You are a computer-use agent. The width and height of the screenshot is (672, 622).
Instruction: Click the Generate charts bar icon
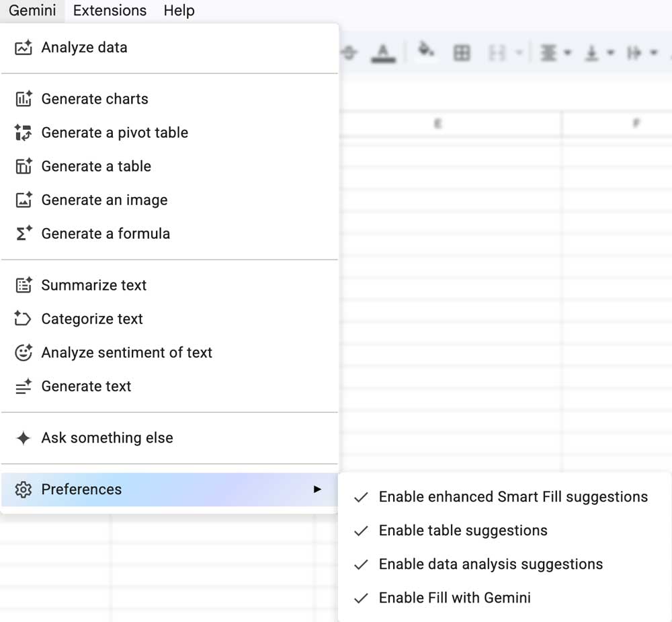(x=24, y=99)
